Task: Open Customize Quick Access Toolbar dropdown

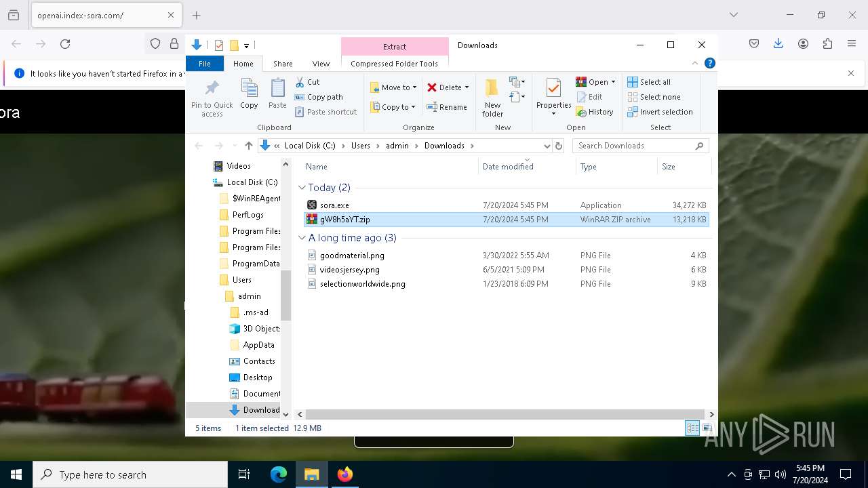Action: point(247,46)
